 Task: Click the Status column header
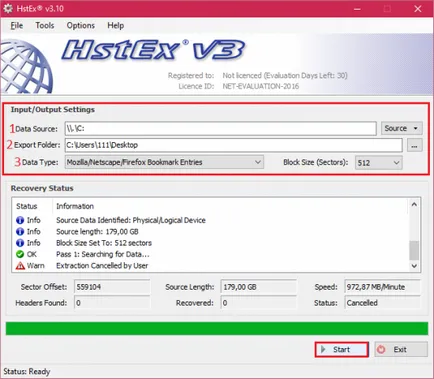click(x=27, y=206)
